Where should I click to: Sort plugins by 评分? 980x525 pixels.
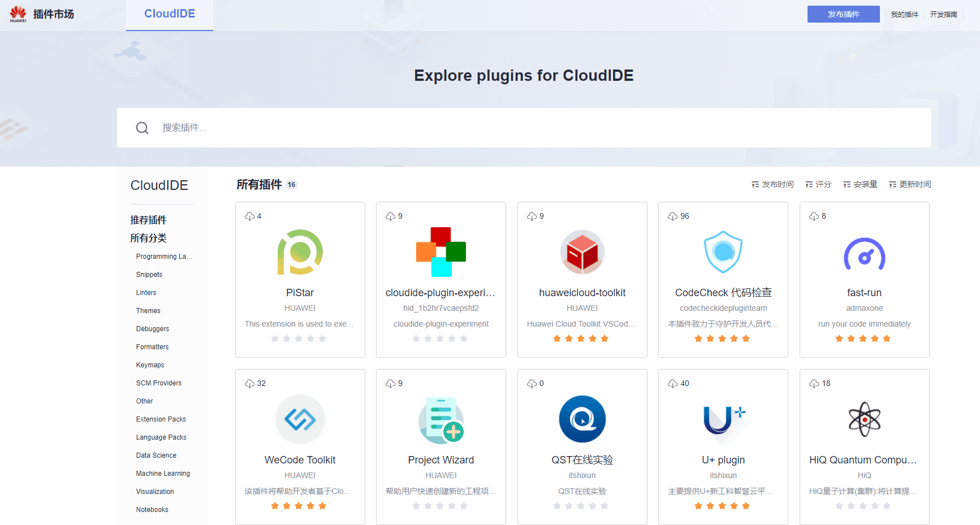(818, 184)
